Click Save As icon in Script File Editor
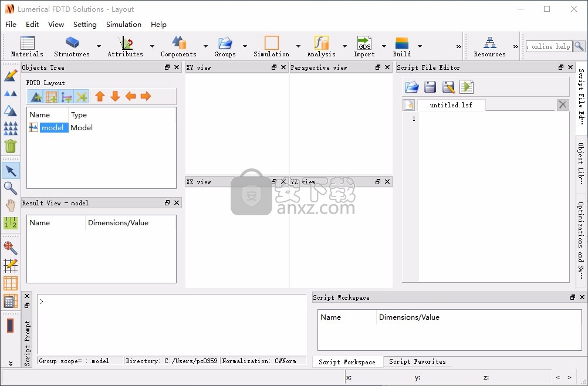 tap(448, 87)
